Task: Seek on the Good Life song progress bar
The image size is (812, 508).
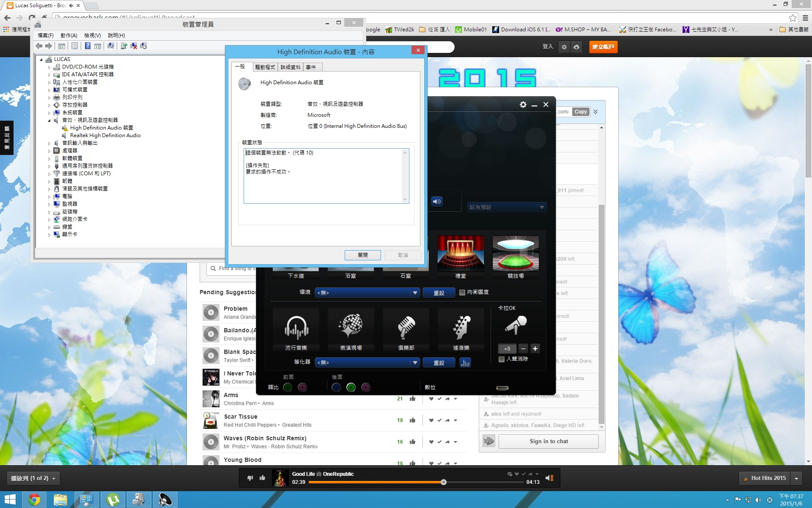Action: coord(416,482)
